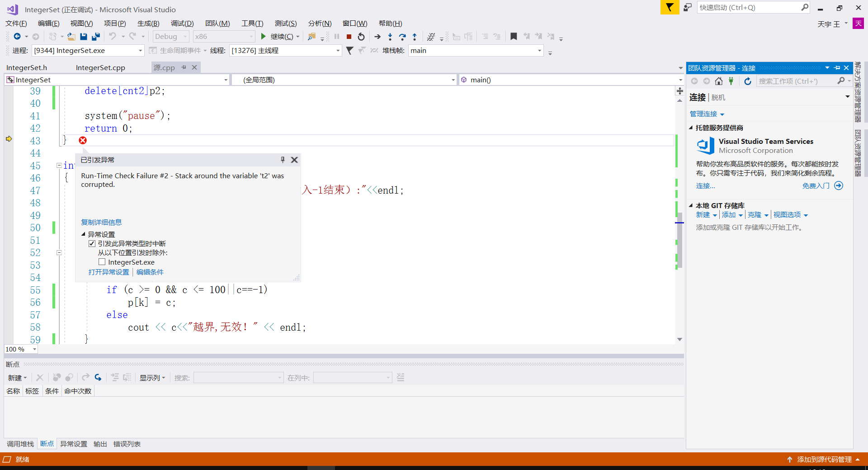Open the main() member dropdown
The image size is (868, 470).
[571, 80]
